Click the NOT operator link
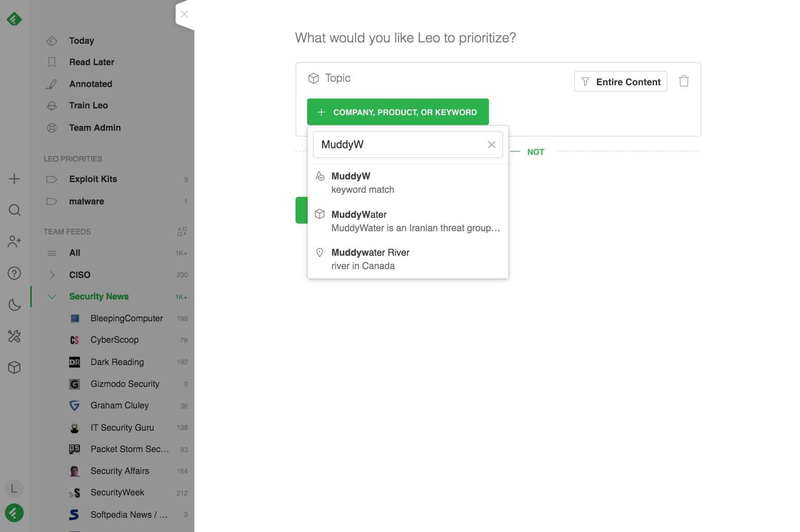This screenshot has height=532, width=800. tap(535, 152)
